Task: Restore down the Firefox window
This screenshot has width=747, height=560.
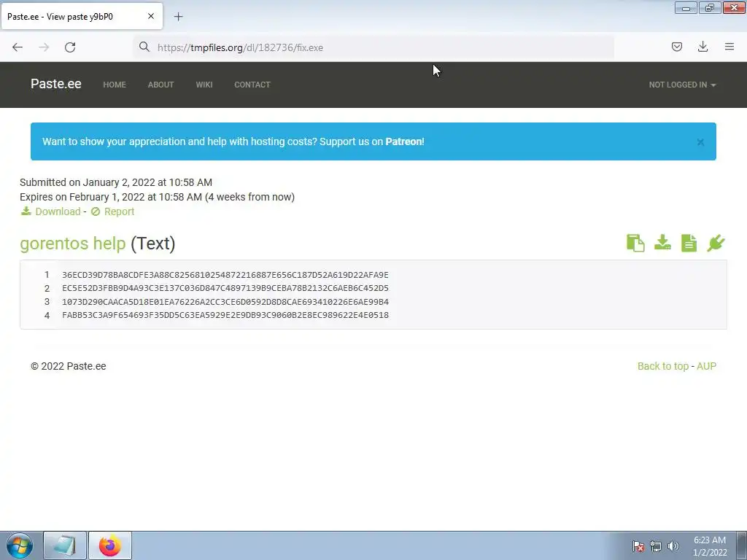Action: [x=710, y=8]
